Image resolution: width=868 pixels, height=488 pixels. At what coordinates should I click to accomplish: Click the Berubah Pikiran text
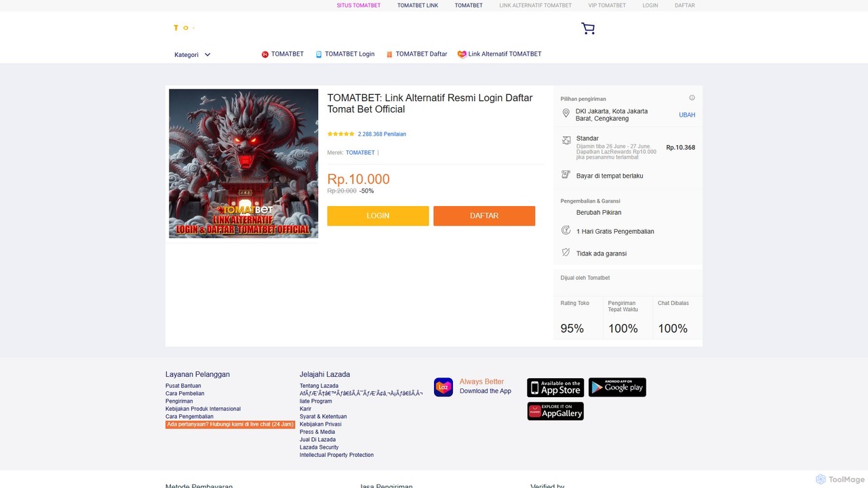[x=599, y=213]
